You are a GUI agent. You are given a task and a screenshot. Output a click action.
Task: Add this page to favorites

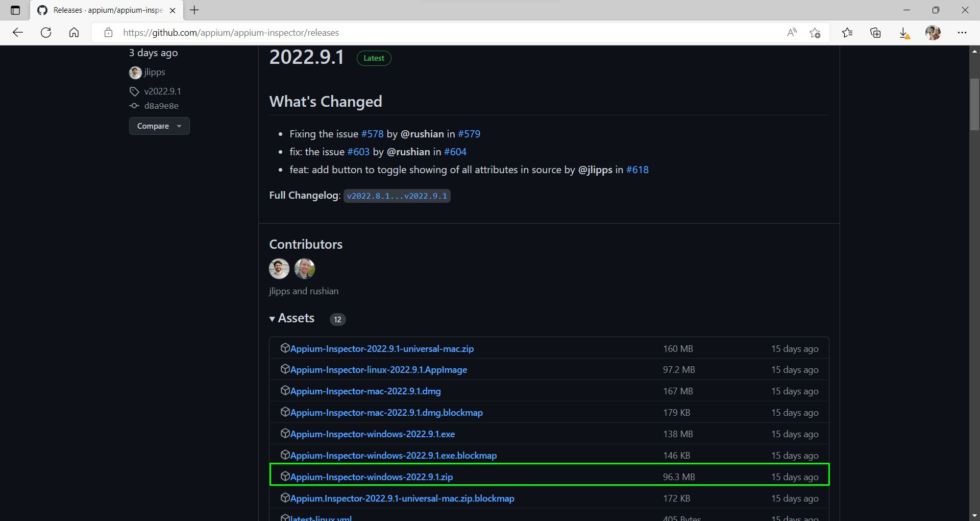pos(815,33)
